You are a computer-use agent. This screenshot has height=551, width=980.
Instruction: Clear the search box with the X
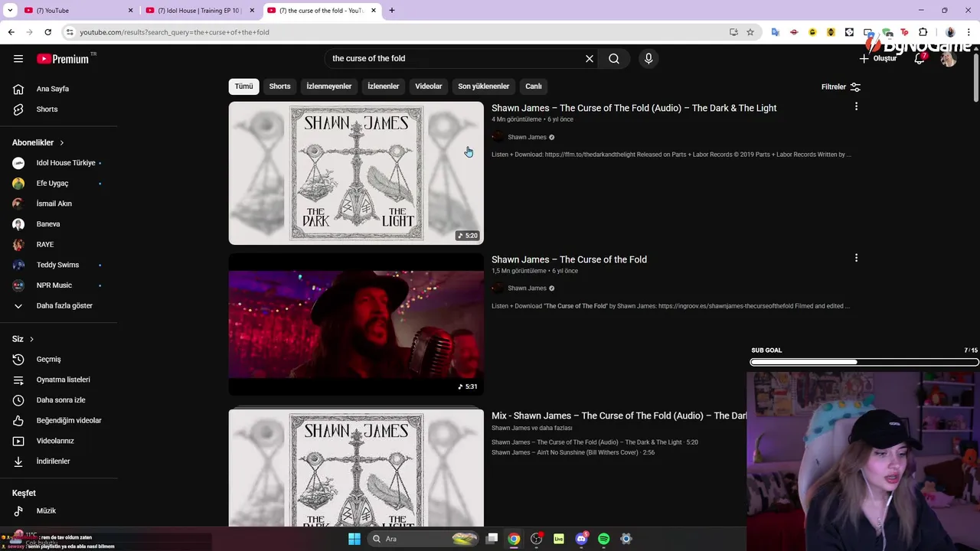tap(590, 59)
